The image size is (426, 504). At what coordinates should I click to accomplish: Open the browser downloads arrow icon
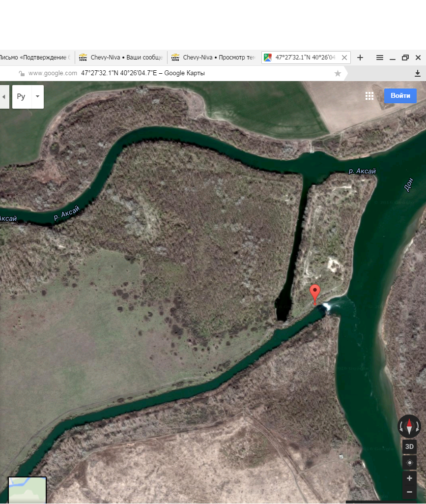point(417,73)
